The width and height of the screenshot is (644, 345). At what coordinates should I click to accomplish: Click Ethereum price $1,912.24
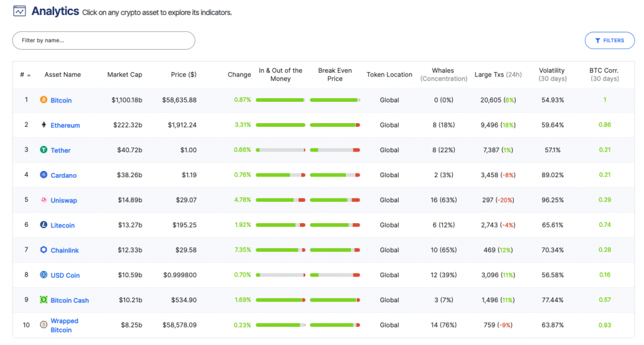click(x=182, y=125)
